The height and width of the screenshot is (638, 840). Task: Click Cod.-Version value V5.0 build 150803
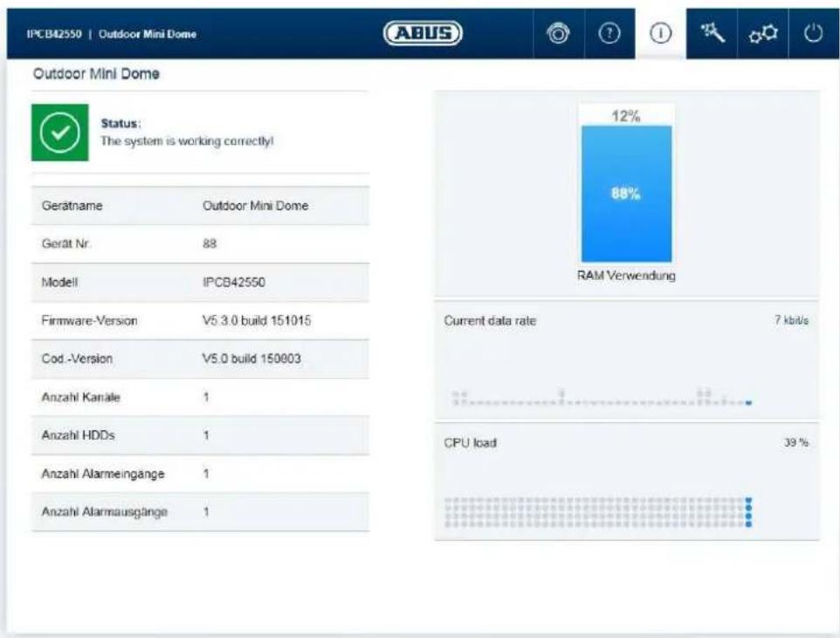251,359
